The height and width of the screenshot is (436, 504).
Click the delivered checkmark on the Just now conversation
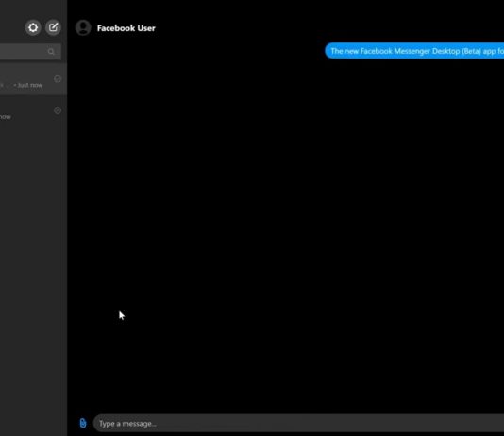58,79
